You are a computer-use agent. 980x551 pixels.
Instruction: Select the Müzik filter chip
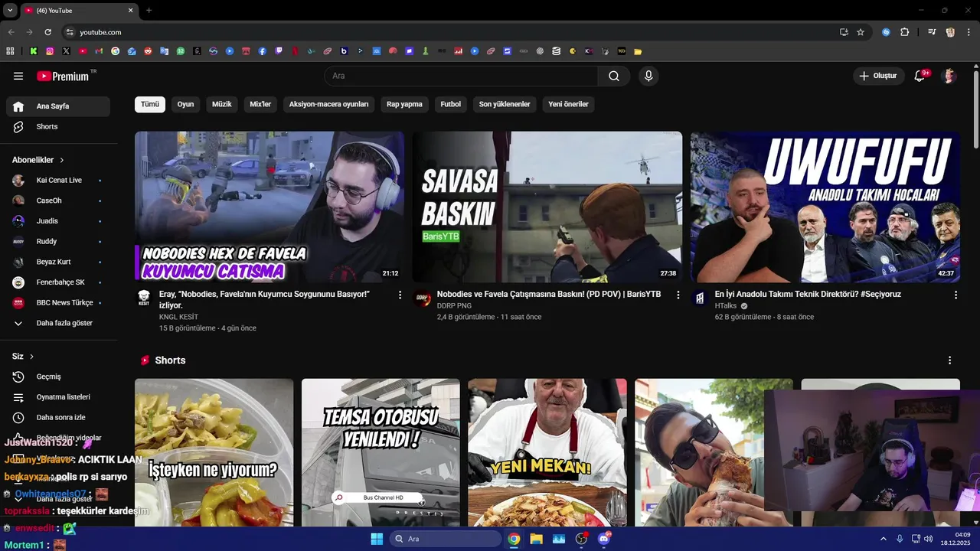pyautogui.click(x=221, y=104)
